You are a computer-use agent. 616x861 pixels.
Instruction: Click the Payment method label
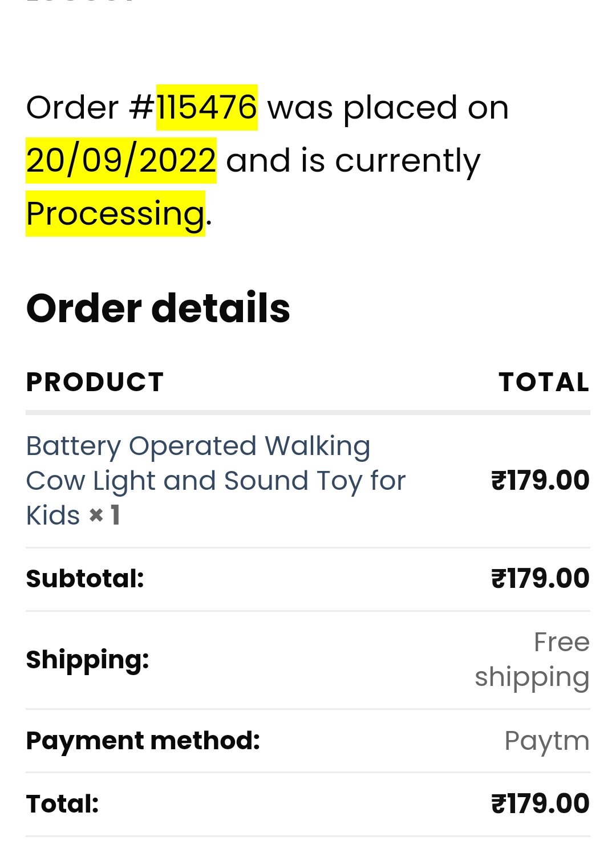[143, 741]
